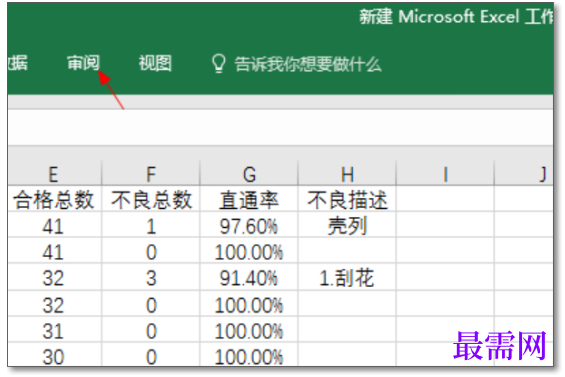Click the cell showing 91.40%

coord(249,277)
